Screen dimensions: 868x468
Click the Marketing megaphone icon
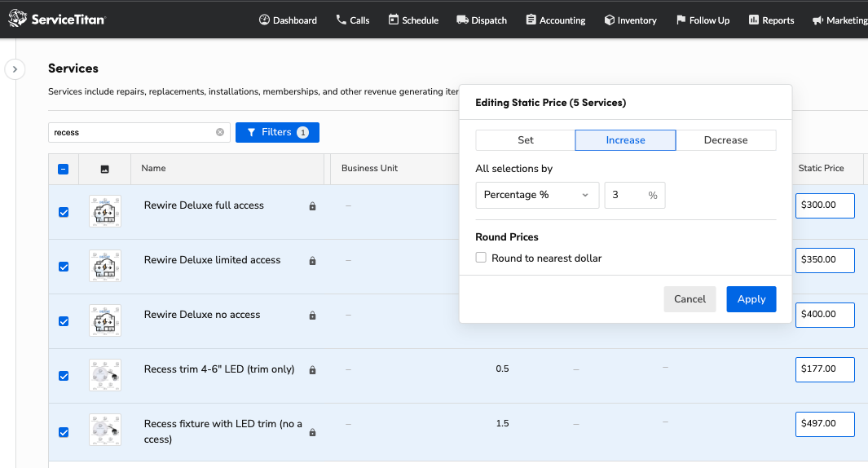coord(817,20)
